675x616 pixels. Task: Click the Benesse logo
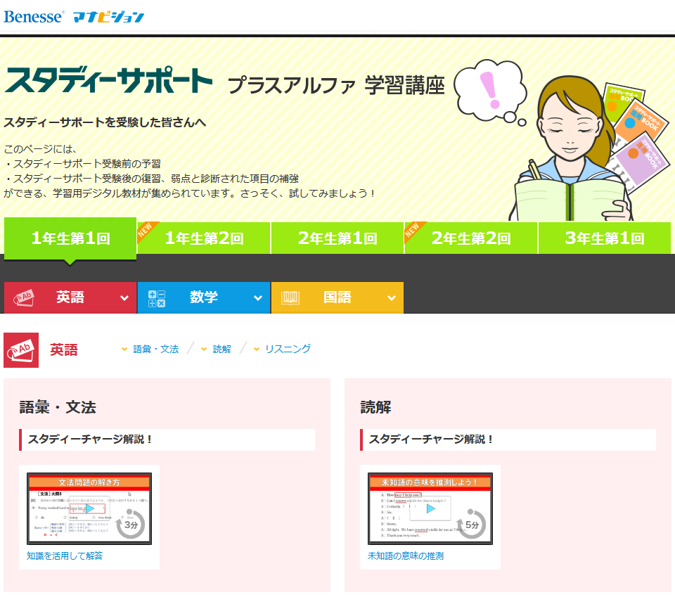click(x=34, y=16)
